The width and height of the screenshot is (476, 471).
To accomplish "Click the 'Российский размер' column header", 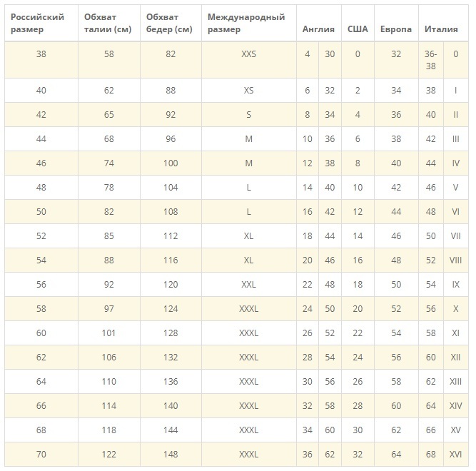I will pyautogui.click(x=38, y=23).
